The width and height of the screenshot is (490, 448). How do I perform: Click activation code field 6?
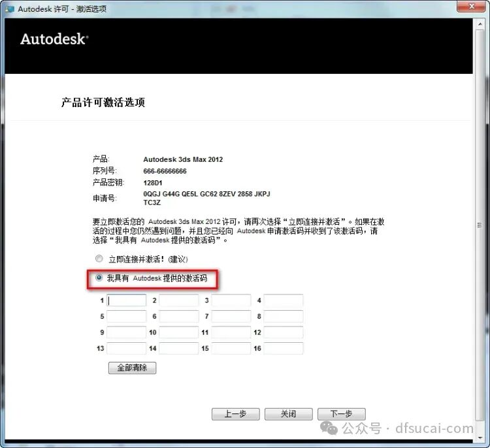coord(179,316)
